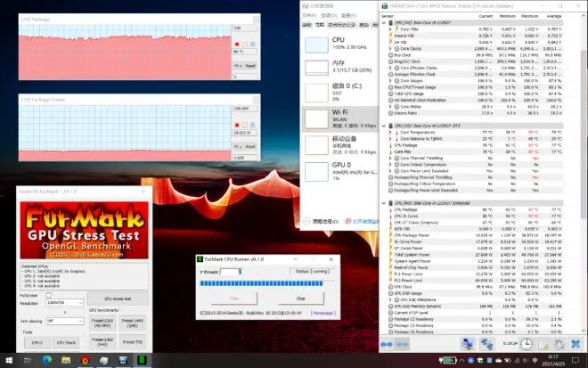
Task: Click the HWiNFO expand arrows icon
Action: point(387,344)
